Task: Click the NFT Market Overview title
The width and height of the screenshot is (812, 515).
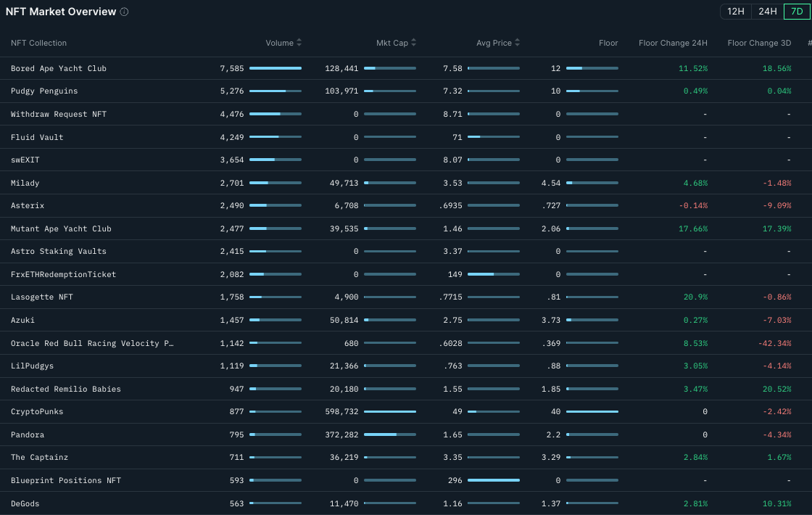Action: click(61, 12)
